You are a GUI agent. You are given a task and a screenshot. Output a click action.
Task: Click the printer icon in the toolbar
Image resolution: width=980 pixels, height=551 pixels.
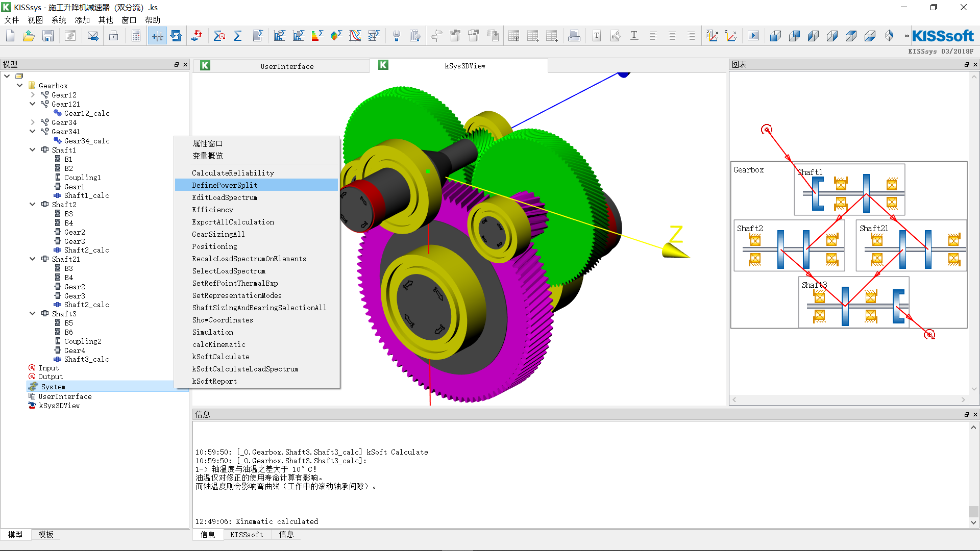[574, 36]
